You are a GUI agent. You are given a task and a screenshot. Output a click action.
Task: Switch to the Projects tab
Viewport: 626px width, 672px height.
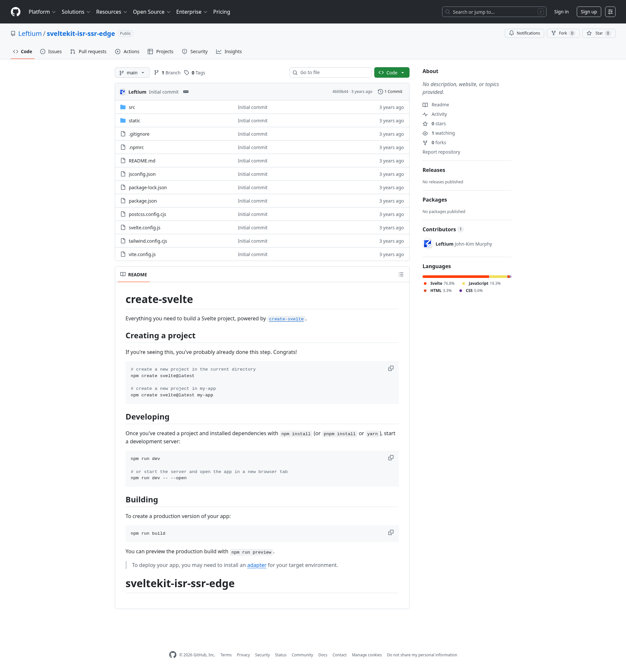point(160,52)
